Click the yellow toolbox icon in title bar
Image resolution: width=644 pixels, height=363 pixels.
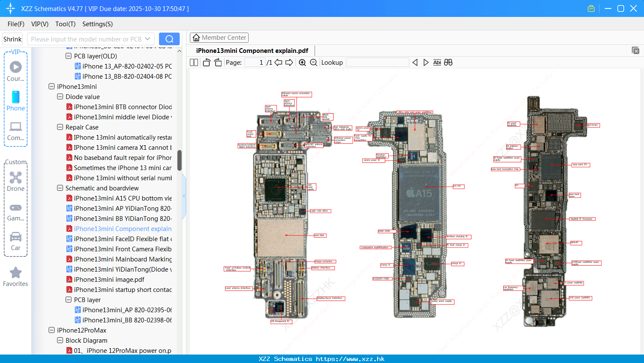click(591, 8)
